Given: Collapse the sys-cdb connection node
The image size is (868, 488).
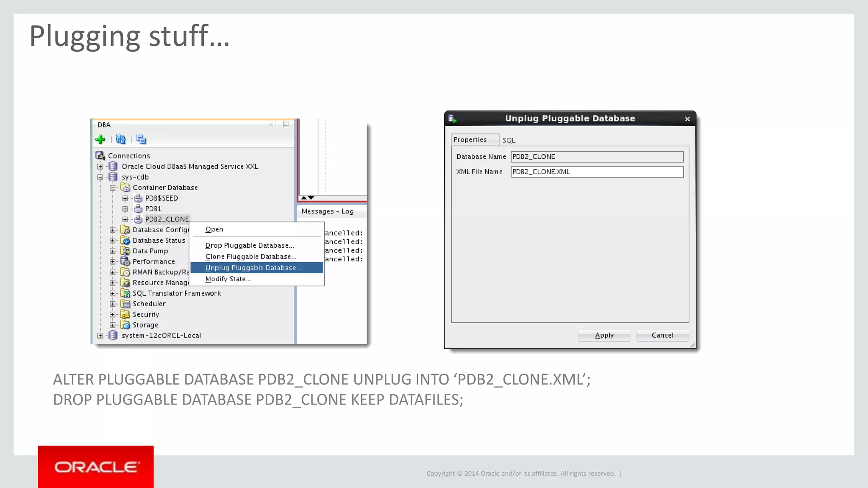Looking at the screenshot, I should click(100, 177).
